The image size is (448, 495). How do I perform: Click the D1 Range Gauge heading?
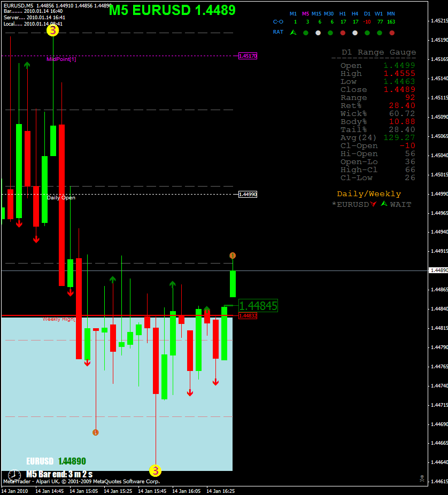[x=379, y=52]
